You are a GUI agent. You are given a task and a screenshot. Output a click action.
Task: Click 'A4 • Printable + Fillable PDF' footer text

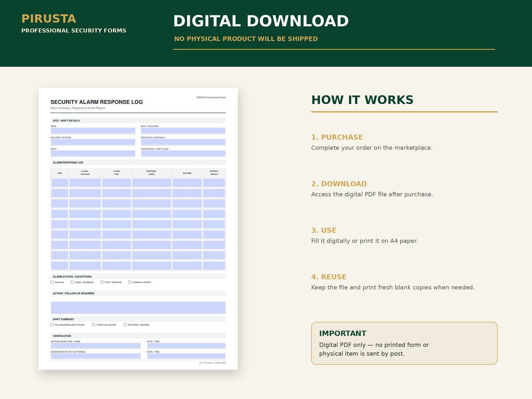point(212,363)
